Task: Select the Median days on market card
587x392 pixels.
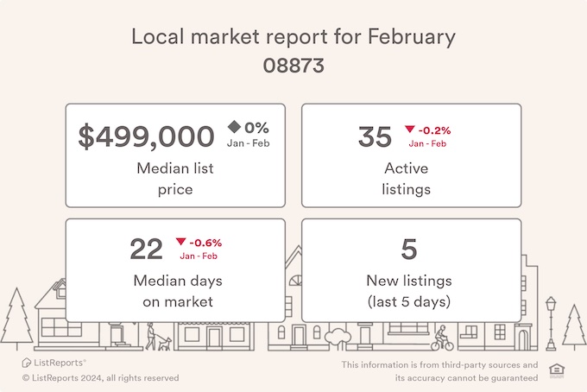Action: pyautogui.click(x=175, y=270)
